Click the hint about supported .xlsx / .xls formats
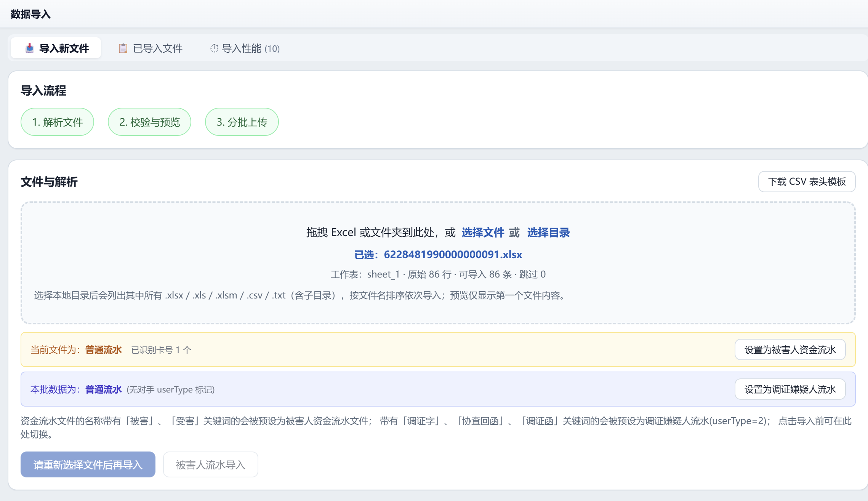This screenshot has width=868, height=501. pyautogui.click(x=300, y=295)
